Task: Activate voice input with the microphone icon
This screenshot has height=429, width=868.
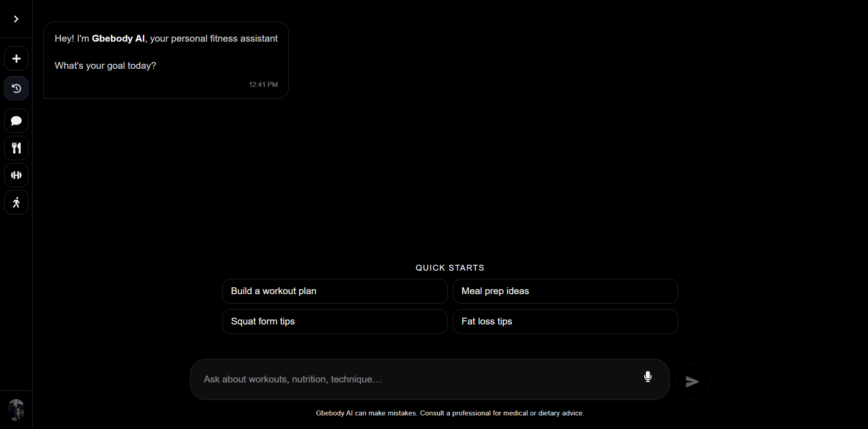Action: [x=648, y=377]
